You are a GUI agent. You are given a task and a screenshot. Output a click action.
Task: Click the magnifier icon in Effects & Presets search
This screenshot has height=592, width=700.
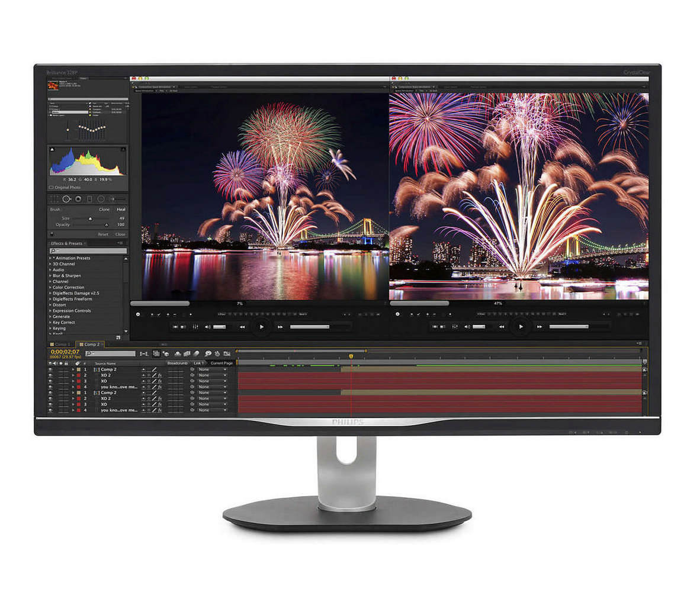[53, 251]
